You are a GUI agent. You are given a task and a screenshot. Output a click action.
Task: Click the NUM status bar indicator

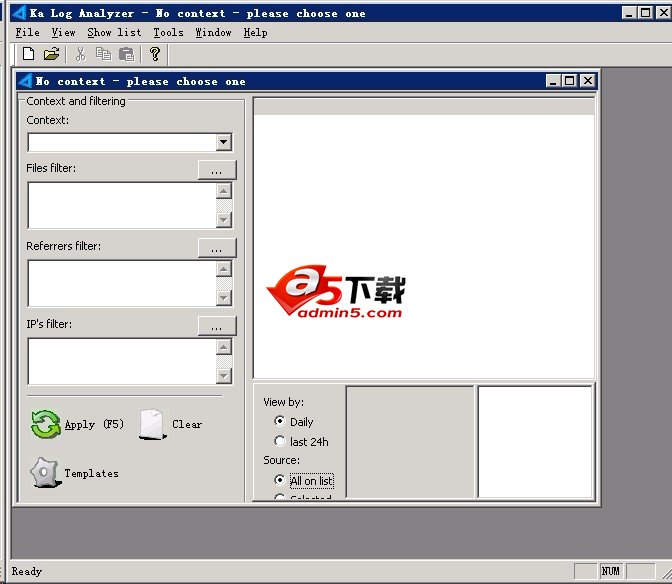click(611, 571)
